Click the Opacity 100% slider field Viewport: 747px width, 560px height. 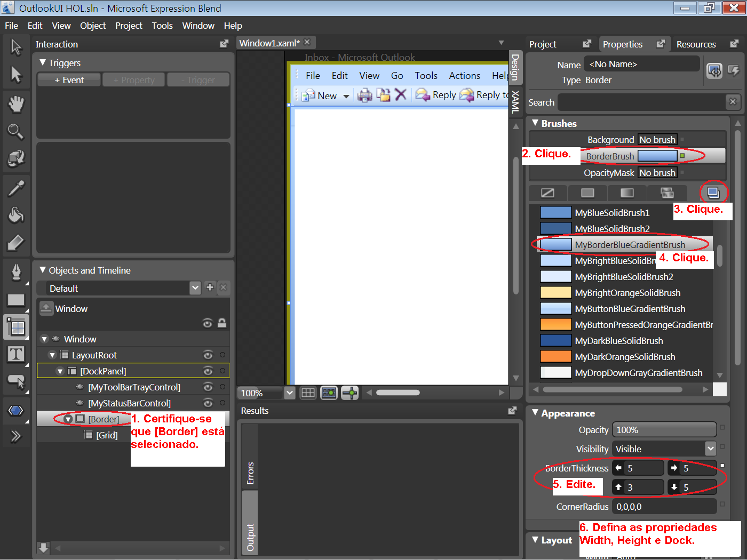[x=664, y=430]
